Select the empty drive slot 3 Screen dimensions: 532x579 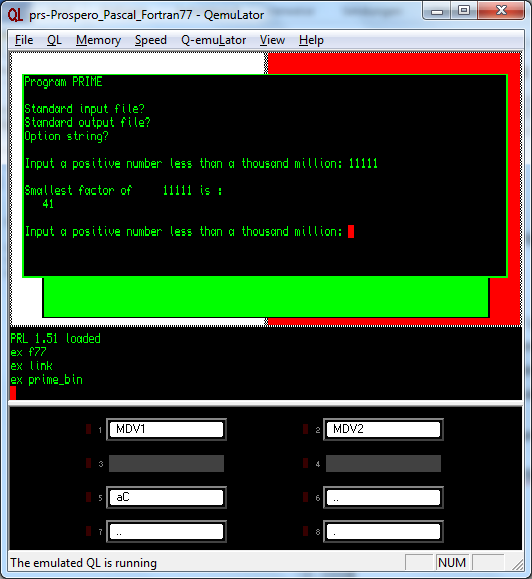pyautogui.click(x=166, y=463)
